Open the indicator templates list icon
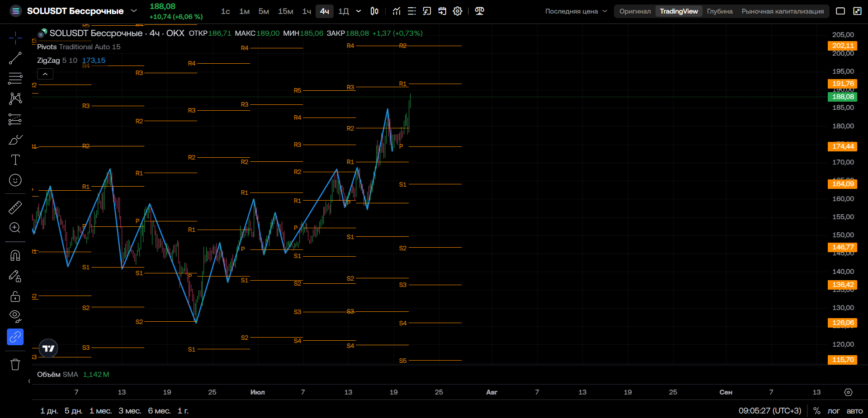 [x=412, y=11]
